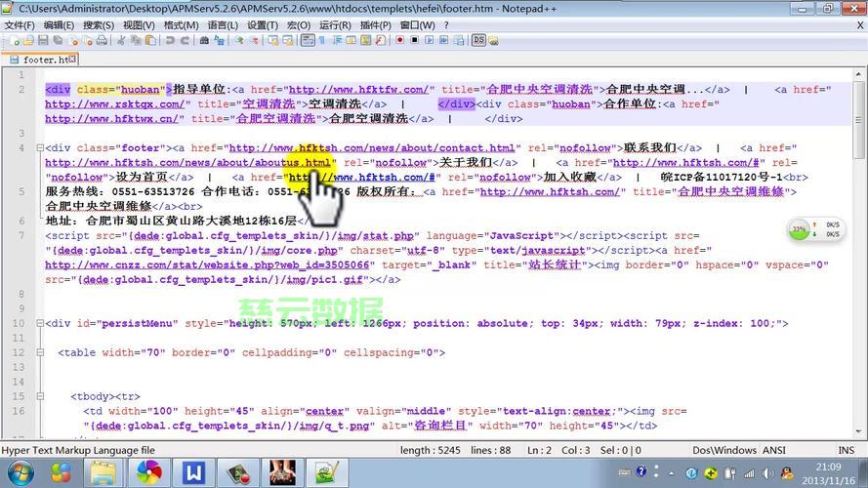The height and width of the screenshot is (488, 868).
Task: Toggle show all characters pilcrow button
Action: coord(322,40)
